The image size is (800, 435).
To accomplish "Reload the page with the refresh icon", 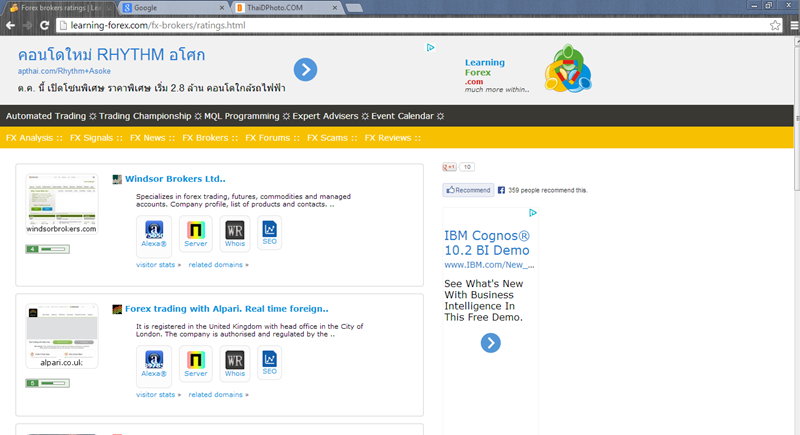I will [x=44, y=25].
